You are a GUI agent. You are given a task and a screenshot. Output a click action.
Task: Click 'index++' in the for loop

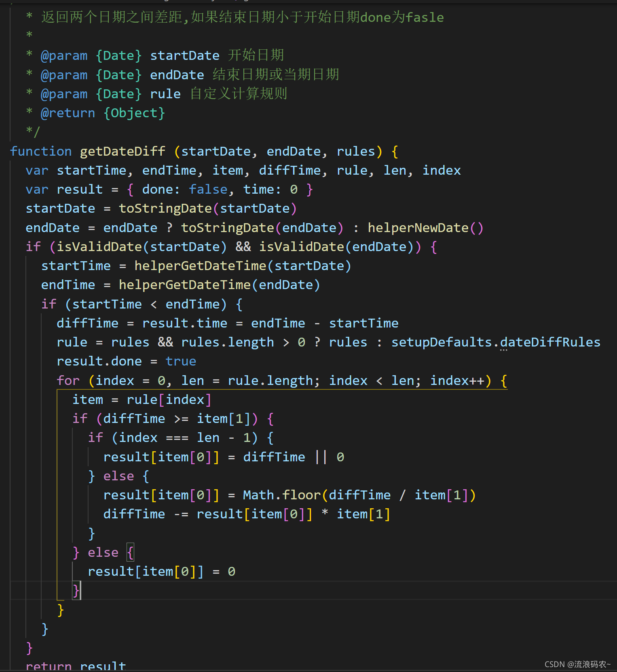(x=457, y=381)
